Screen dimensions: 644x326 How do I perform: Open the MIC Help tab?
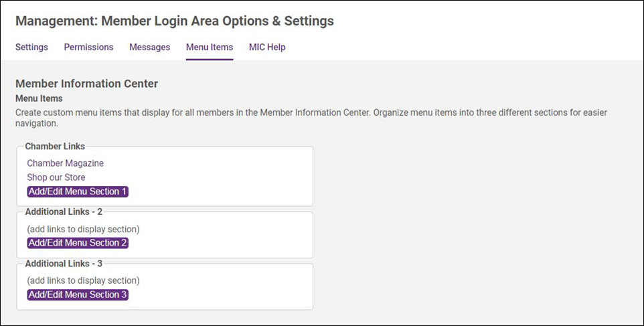267,48
